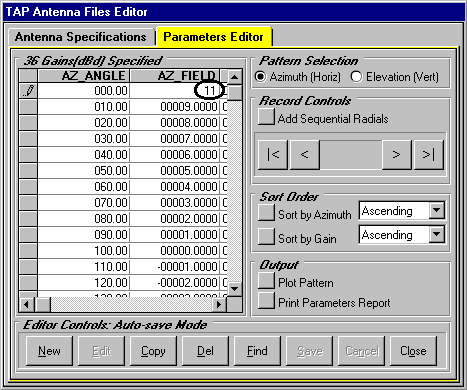Switch to the Antenna Specifications tab

click(81, 37)
